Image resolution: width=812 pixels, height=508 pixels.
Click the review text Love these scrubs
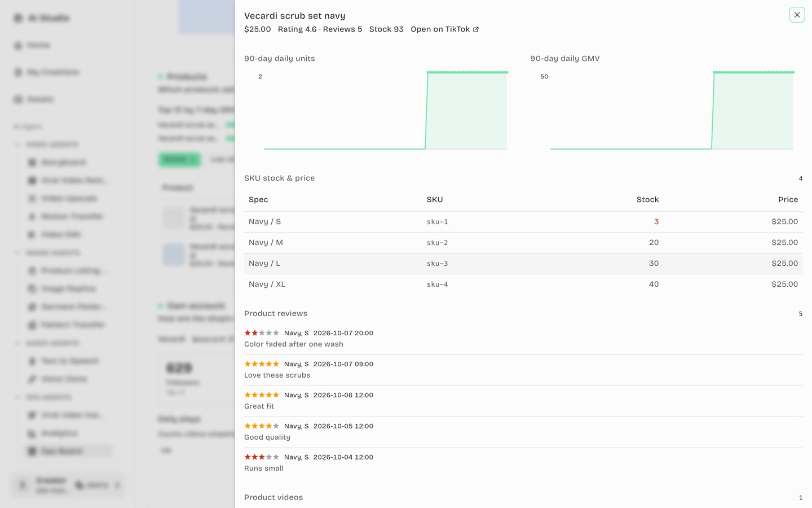click(277, 375)
